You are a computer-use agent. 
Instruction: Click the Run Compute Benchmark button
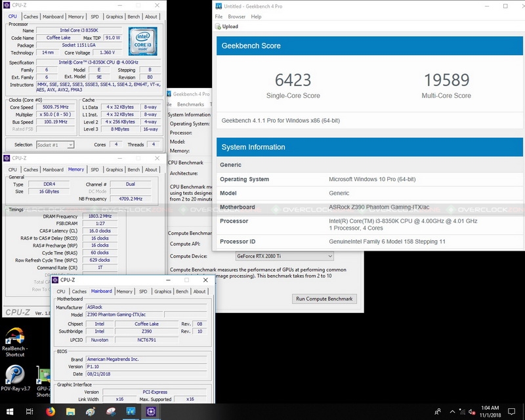pos(324,299)
